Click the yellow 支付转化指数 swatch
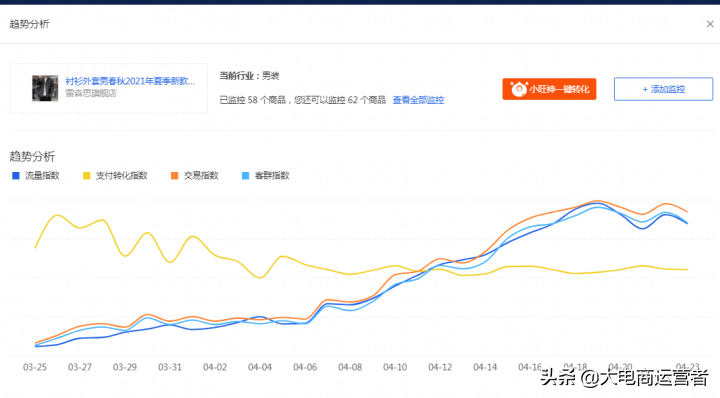Image resolution: width=720 pixels, height=398 pixels. pos(86,175)
